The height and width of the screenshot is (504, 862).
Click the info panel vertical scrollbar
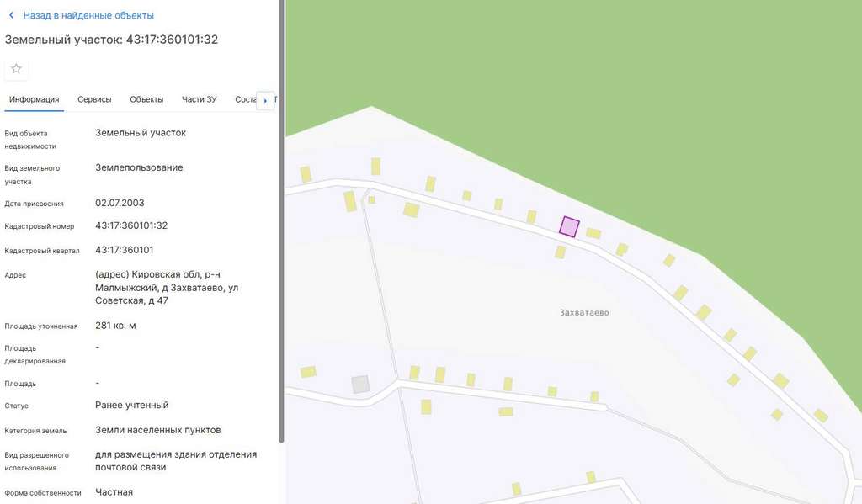click(281, 221)
